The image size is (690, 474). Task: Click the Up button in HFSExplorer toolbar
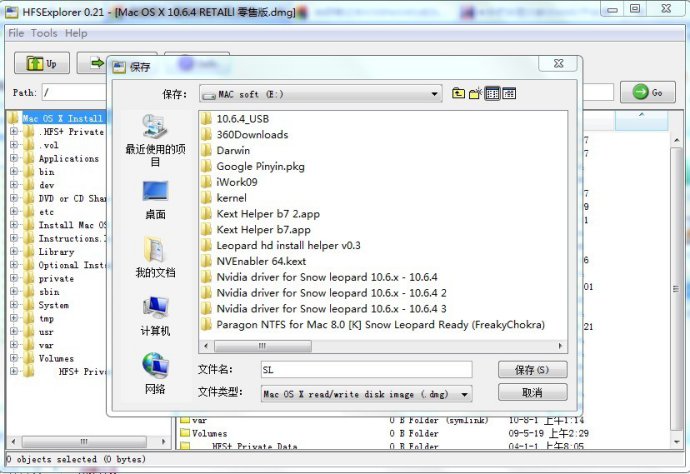point(41,64)
